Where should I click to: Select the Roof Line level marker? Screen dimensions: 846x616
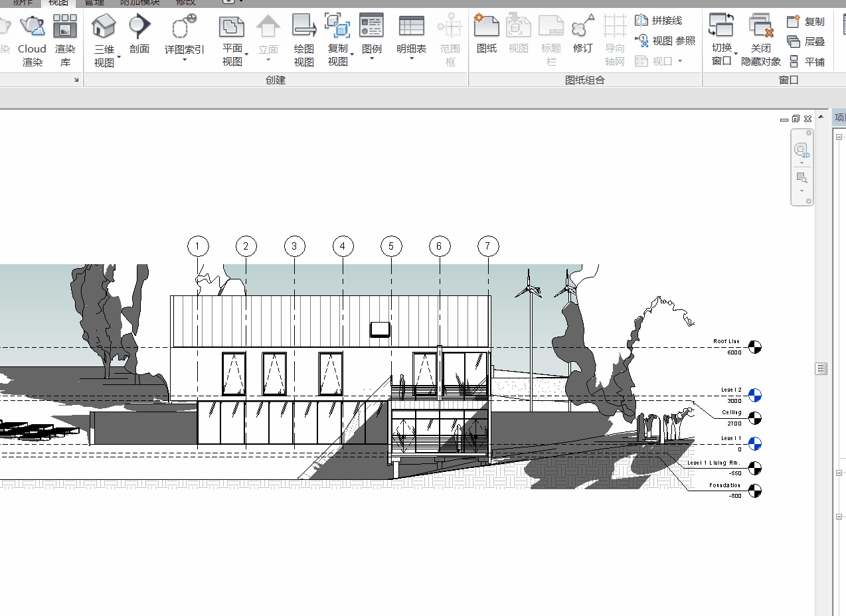pyautogui.click(x=754, y=346)
